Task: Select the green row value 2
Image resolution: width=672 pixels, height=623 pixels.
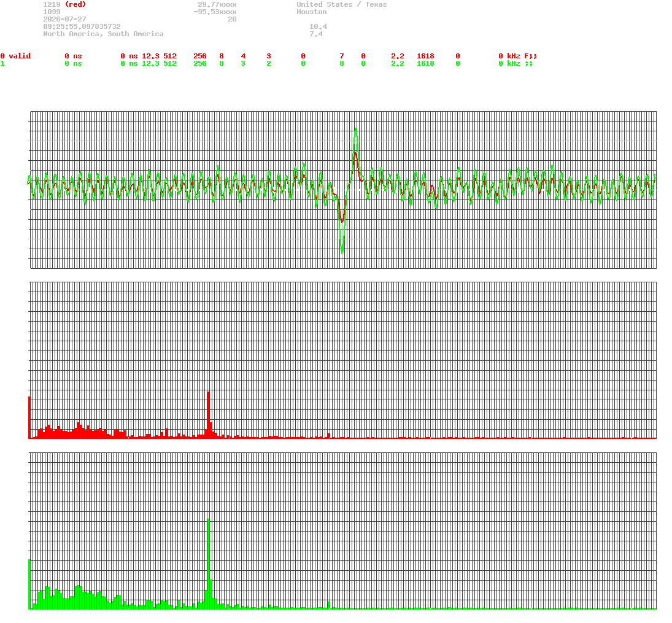Action: (x=269, y=63)
